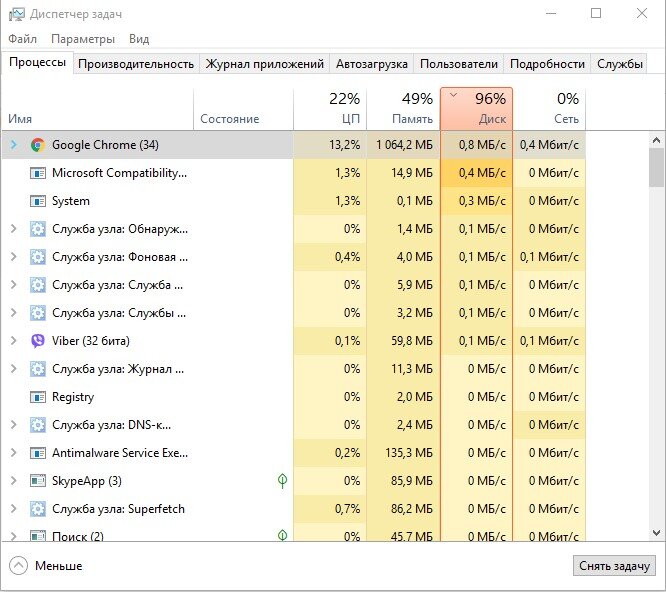The width and height of the screenshot is (666, 592).
Task: Switch to the Пользователи tab
Action: click(x=459, y=64)
